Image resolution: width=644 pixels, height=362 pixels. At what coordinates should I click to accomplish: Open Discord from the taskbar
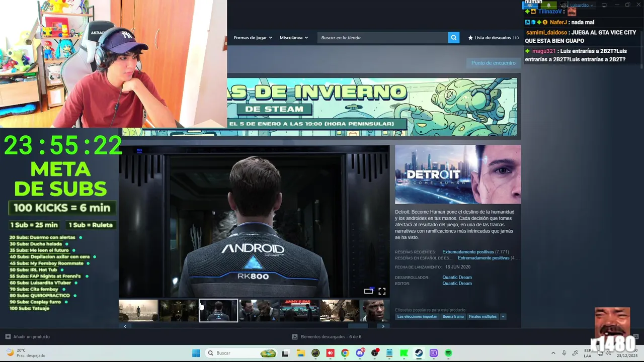tap(360, 353)
